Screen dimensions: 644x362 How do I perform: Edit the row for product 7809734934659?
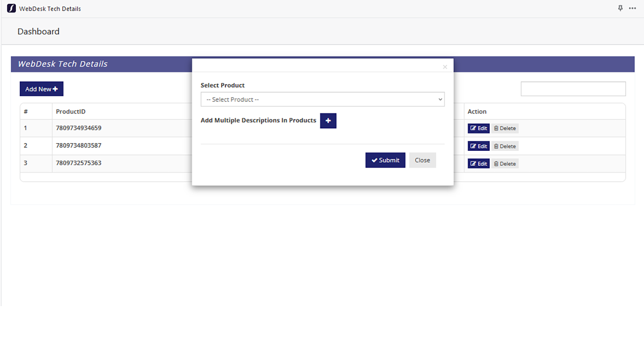(479, 128)
